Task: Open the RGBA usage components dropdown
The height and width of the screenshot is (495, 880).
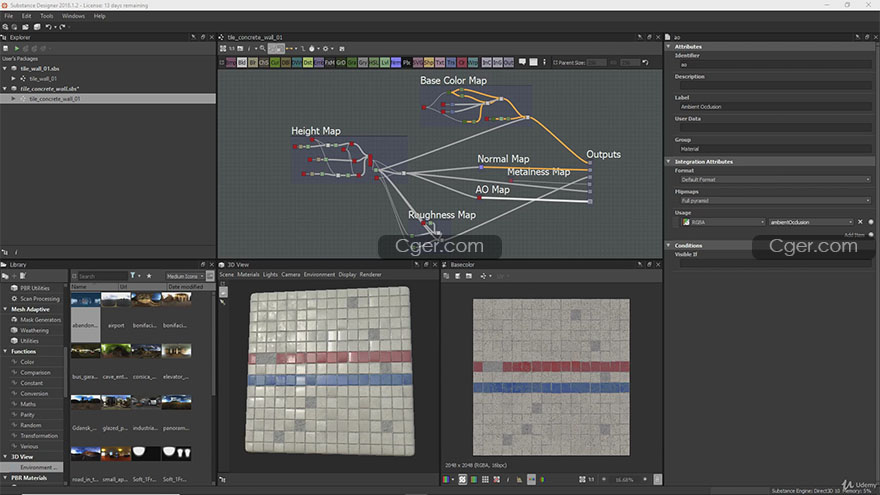Action: point(723,222)
